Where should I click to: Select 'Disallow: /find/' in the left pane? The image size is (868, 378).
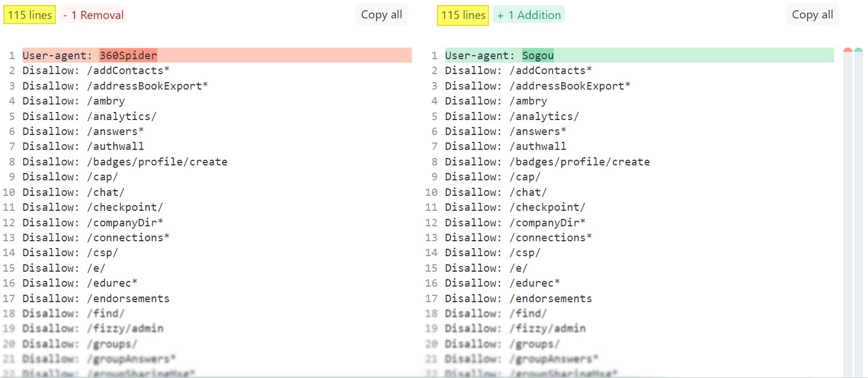point(74,313)
